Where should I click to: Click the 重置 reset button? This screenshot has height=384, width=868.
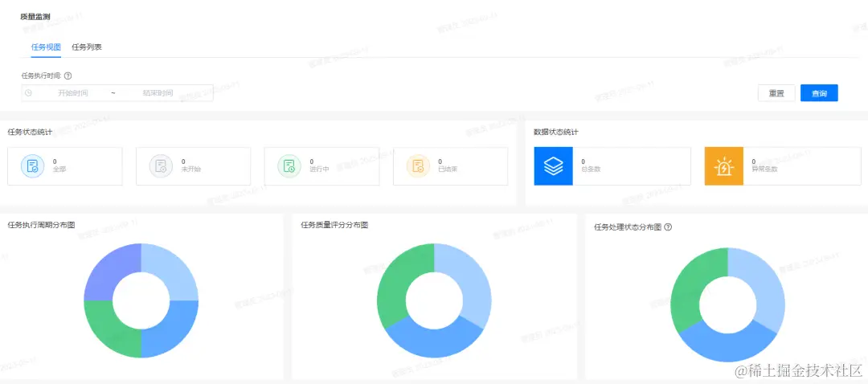pyautogui.click(x=776, y=93)
